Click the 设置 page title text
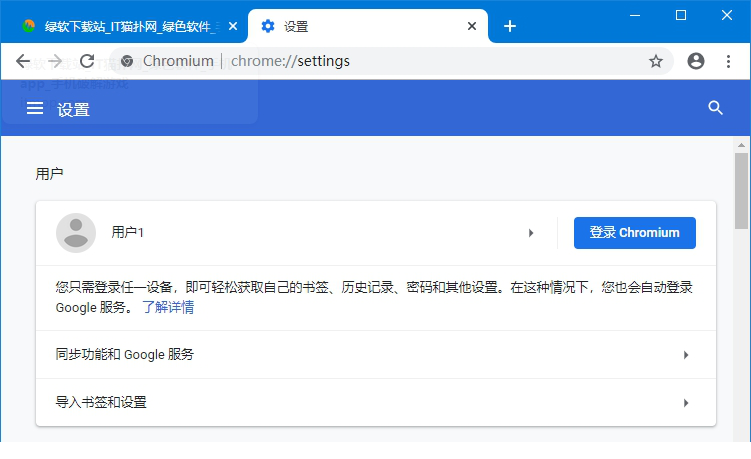 73,109
